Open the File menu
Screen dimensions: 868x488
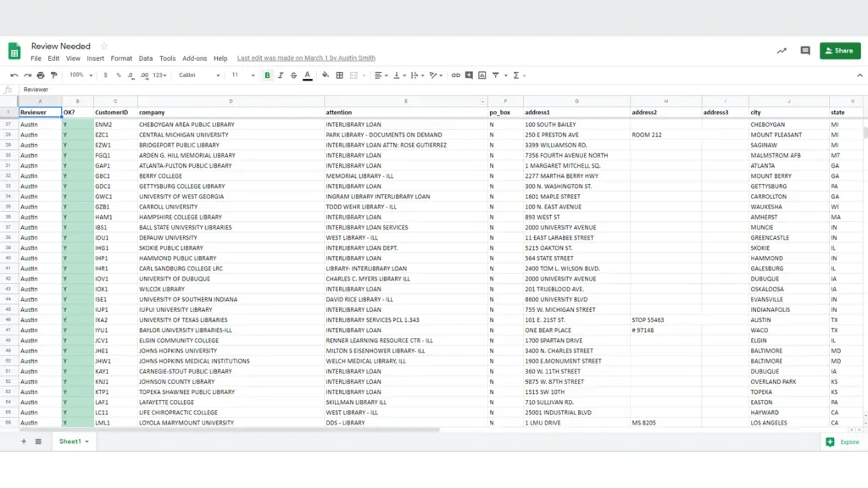[x=36, y=58]
